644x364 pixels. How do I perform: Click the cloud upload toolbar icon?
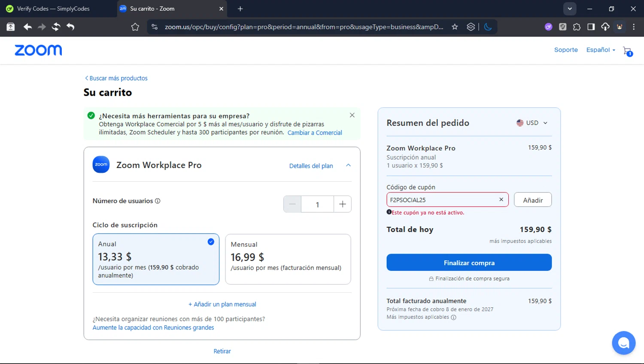605,27
